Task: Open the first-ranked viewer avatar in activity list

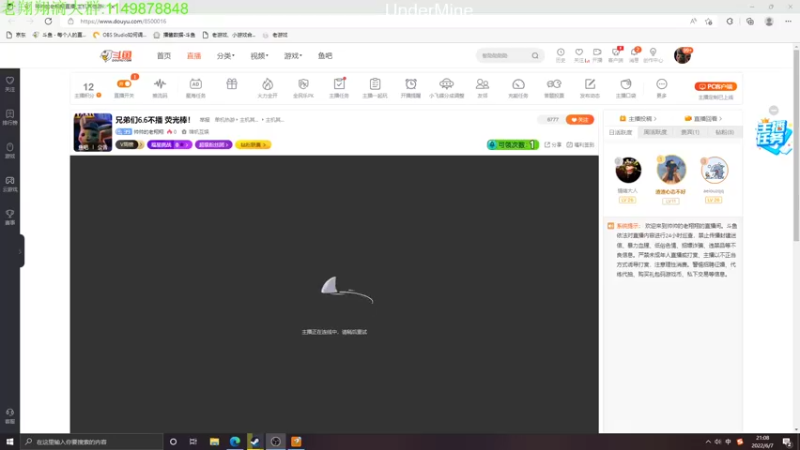Action: click(x=671, y=169)
